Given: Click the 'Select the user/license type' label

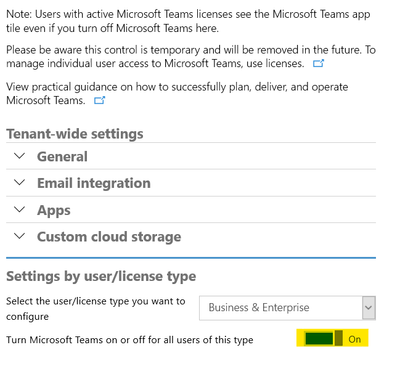Looking at the screenshot, I should (x=96, y=308).
